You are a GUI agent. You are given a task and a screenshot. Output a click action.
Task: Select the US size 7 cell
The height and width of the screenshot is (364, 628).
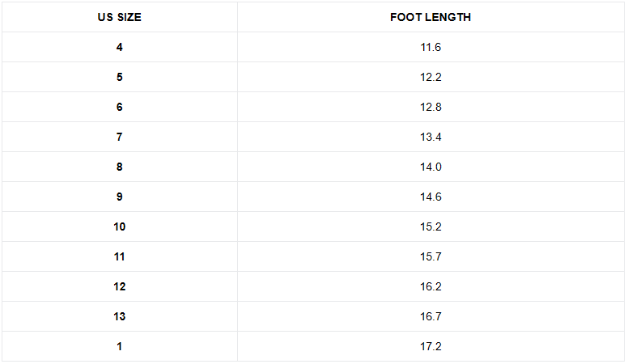(x=119, y=137)
